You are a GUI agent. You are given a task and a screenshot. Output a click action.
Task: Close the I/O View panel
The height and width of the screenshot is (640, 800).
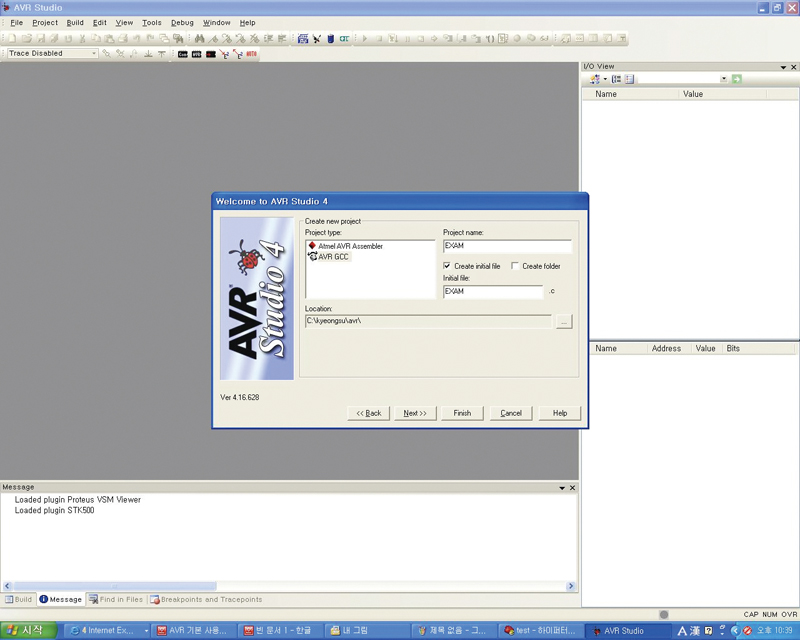click(x=793, y=67)
